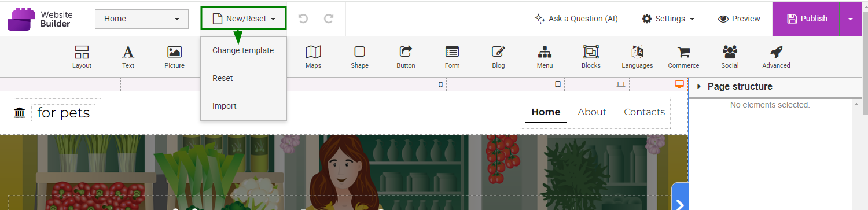Screen dimensions: 868x210
Task: Insert a Button element
Action: 406,57
